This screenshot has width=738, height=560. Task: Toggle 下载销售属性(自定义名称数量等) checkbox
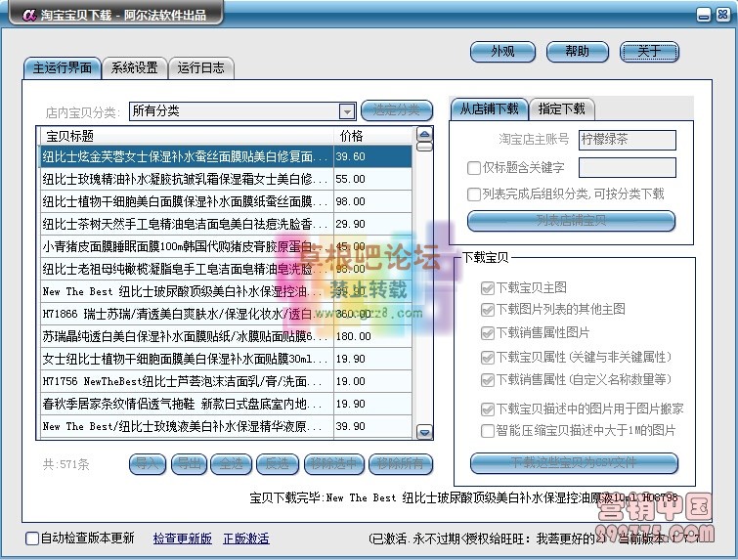coord(488,380)
